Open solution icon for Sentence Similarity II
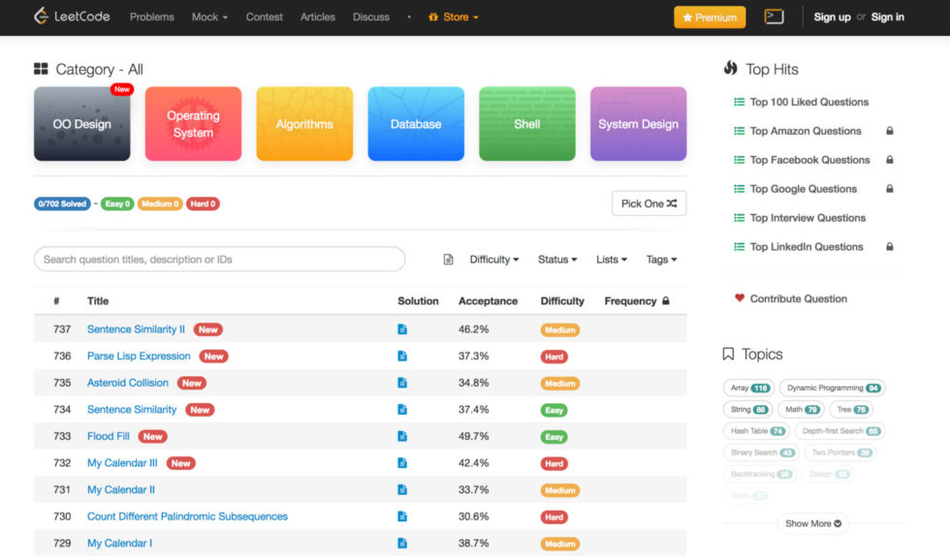The height and width of the screenshot is (560, 950). click(x=402, y=329)
